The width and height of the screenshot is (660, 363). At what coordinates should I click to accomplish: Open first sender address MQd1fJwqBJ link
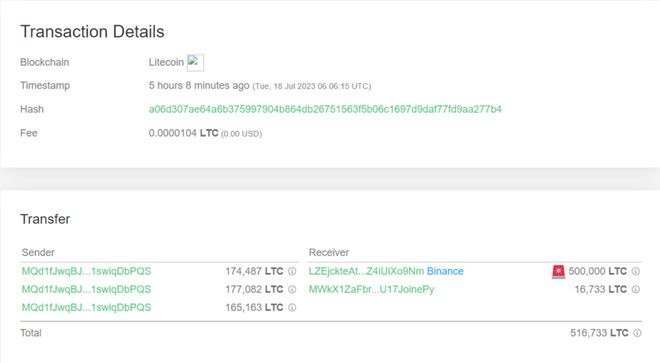point(86,271)
